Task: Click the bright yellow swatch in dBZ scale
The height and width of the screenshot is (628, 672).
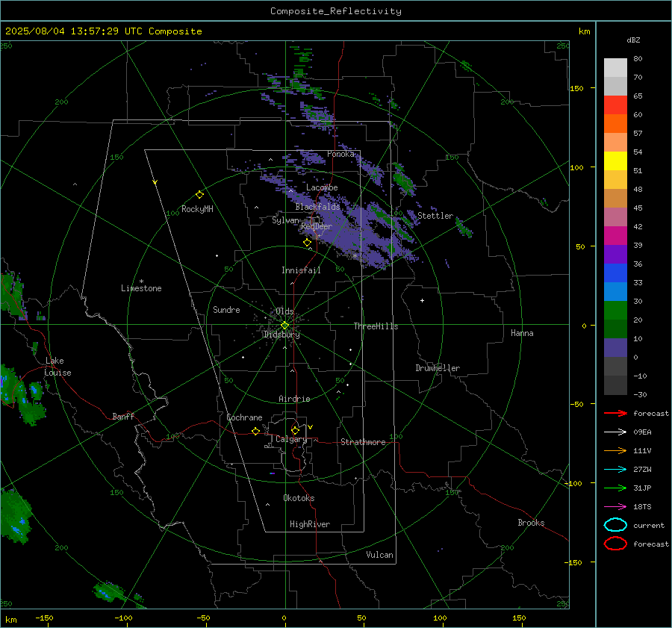Action: pyautogui.click(x=615, y=161)
